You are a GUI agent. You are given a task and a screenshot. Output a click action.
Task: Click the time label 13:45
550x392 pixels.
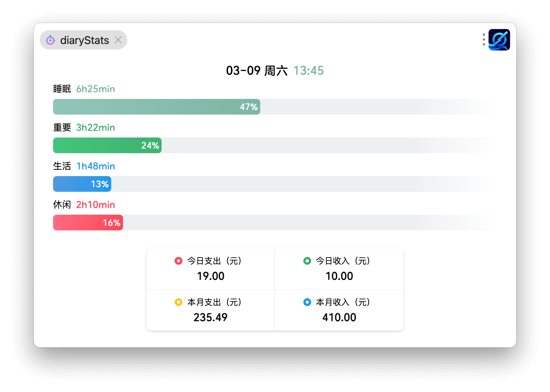308,71
